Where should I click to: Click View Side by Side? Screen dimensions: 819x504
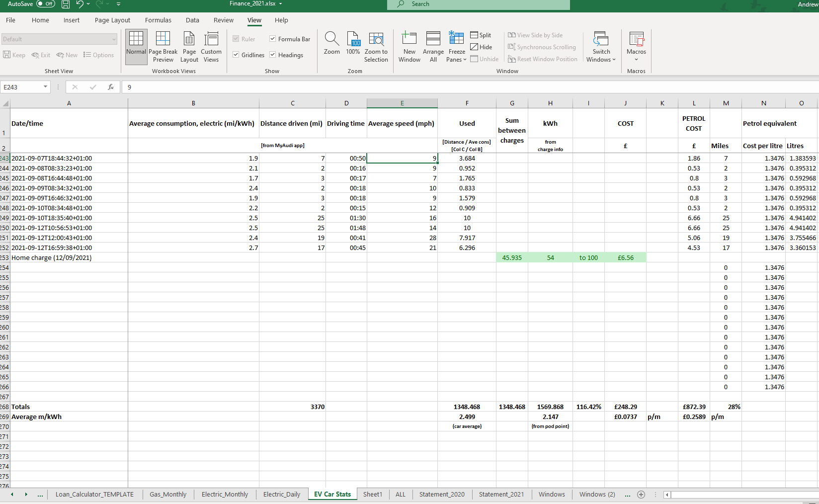[535, 35]
